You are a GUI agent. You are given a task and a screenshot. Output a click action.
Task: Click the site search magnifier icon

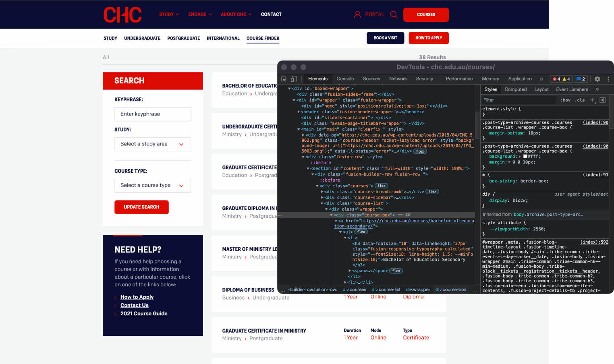pos(394,14)
